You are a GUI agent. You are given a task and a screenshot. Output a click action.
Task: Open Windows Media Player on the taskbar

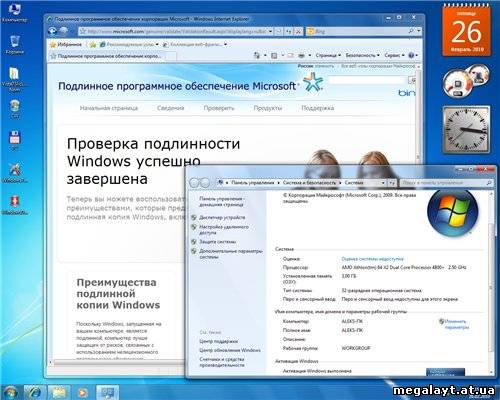(83, 392)
